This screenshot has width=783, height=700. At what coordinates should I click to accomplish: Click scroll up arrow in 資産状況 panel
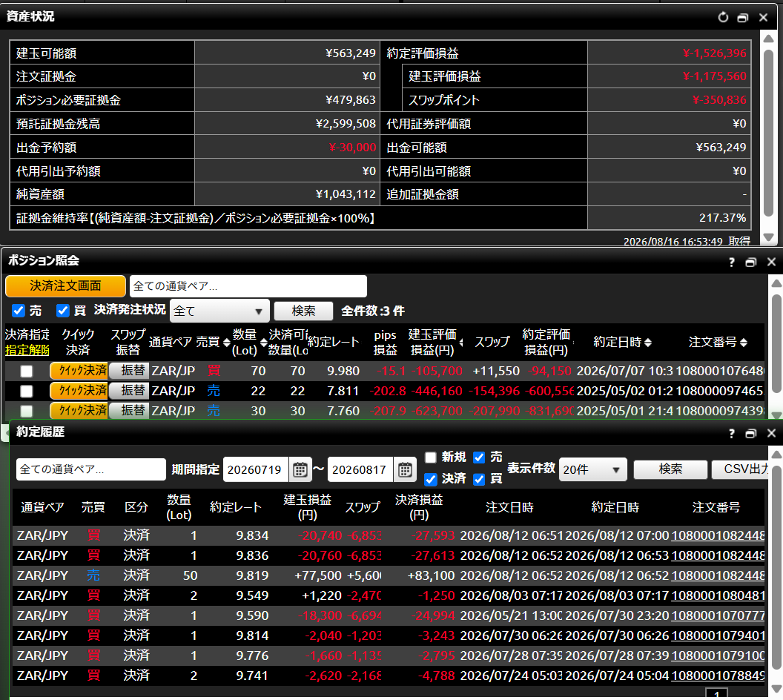[769, 39]
